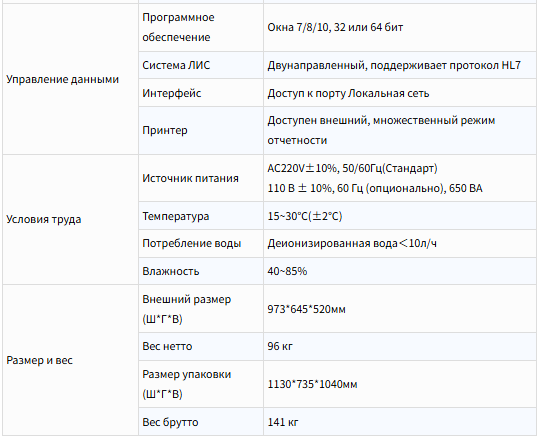
Task: Click the '141 кг' gross weight value
Action: [x=283, y=422]
